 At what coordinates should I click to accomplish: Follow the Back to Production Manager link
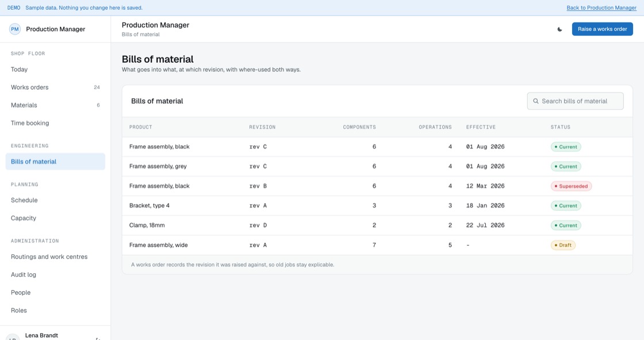601,8
